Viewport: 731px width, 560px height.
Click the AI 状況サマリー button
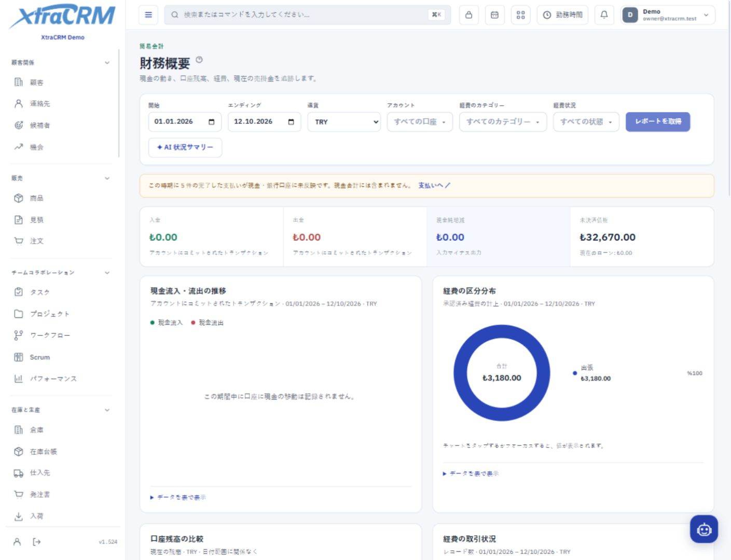coord(185,147)
